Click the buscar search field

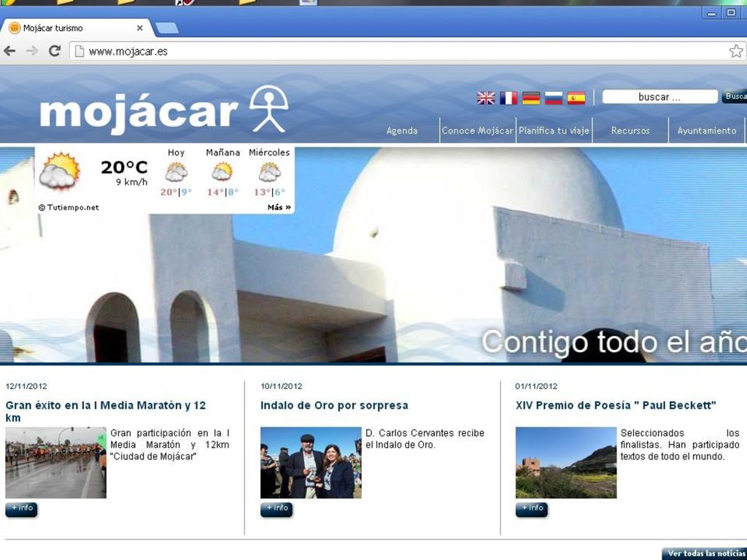[659, 97]
